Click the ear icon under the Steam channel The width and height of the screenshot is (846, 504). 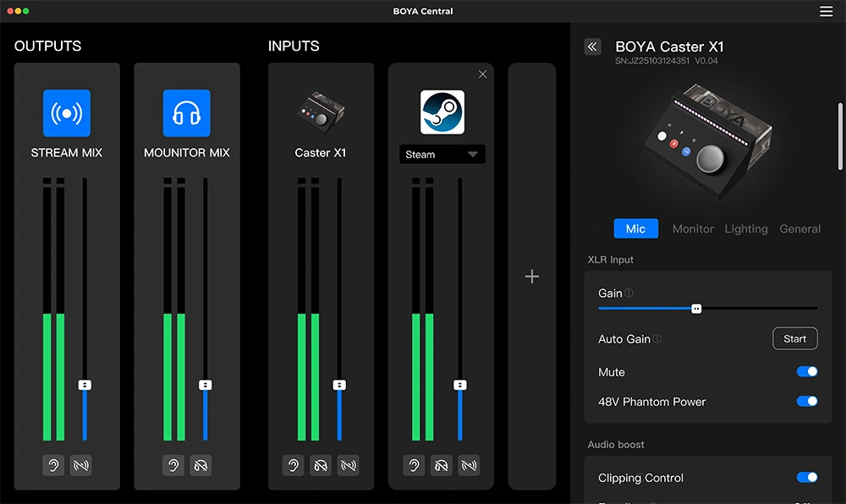[x=414, y=465]
